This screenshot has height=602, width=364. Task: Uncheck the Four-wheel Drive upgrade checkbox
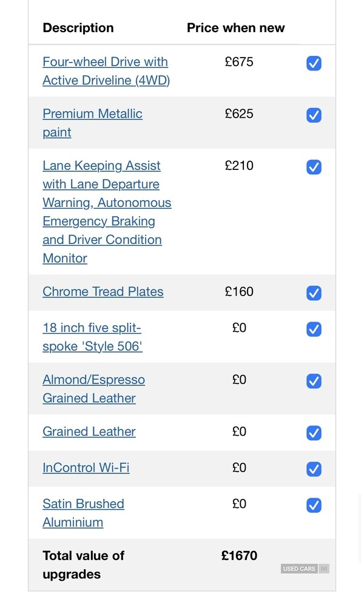(x=314, y=63)
